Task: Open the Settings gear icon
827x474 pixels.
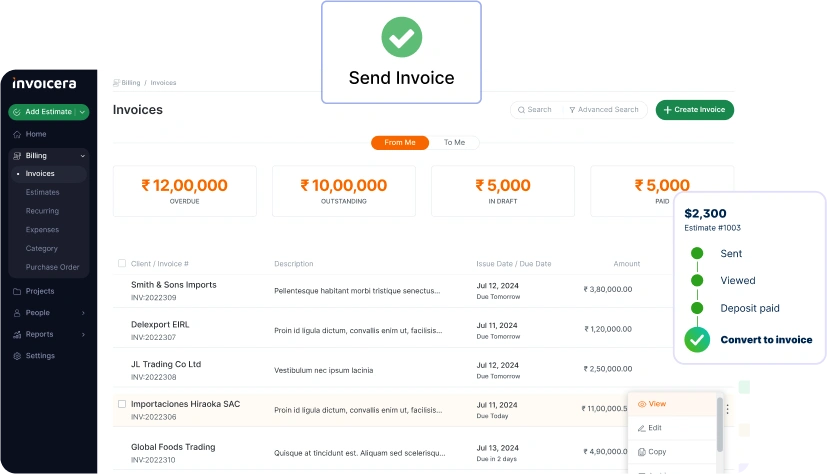Action: click(17, 356)
